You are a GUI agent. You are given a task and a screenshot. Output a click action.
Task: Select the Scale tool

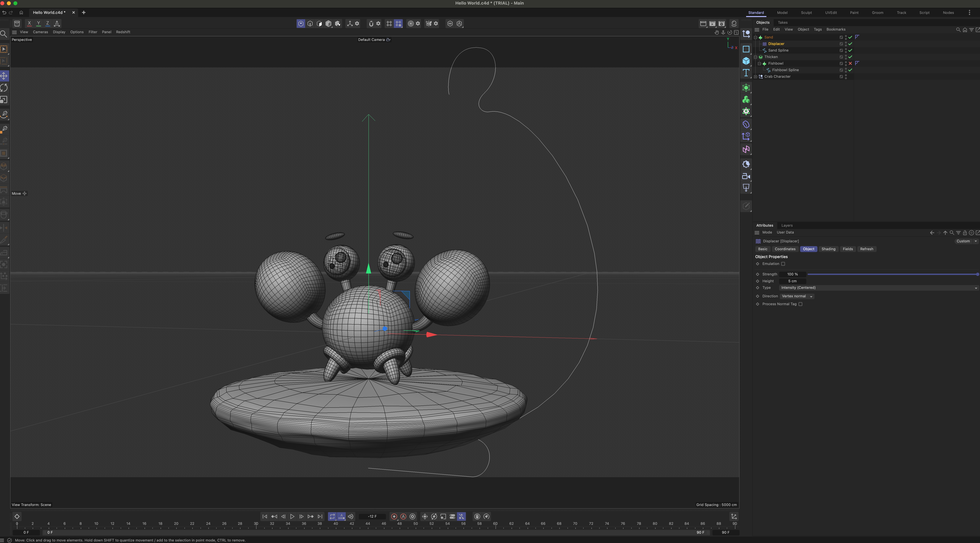pyautogui.click(x=4, y=100)
